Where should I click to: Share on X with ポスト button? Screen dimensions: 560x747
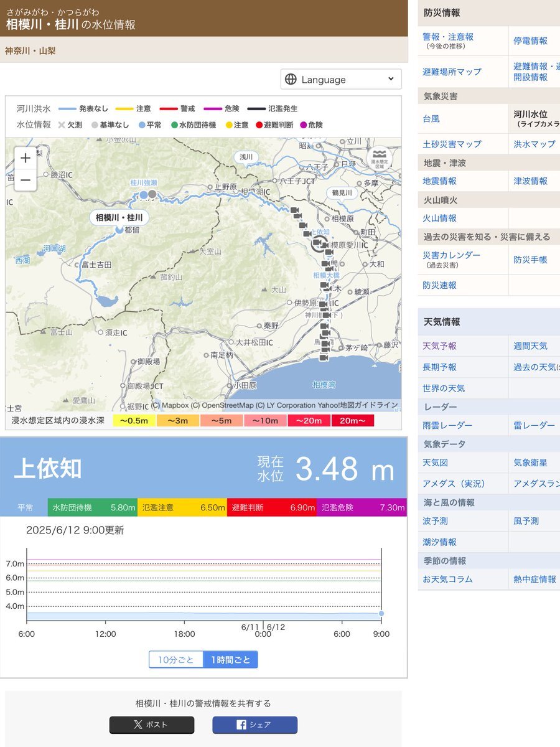tap(152, 725)
